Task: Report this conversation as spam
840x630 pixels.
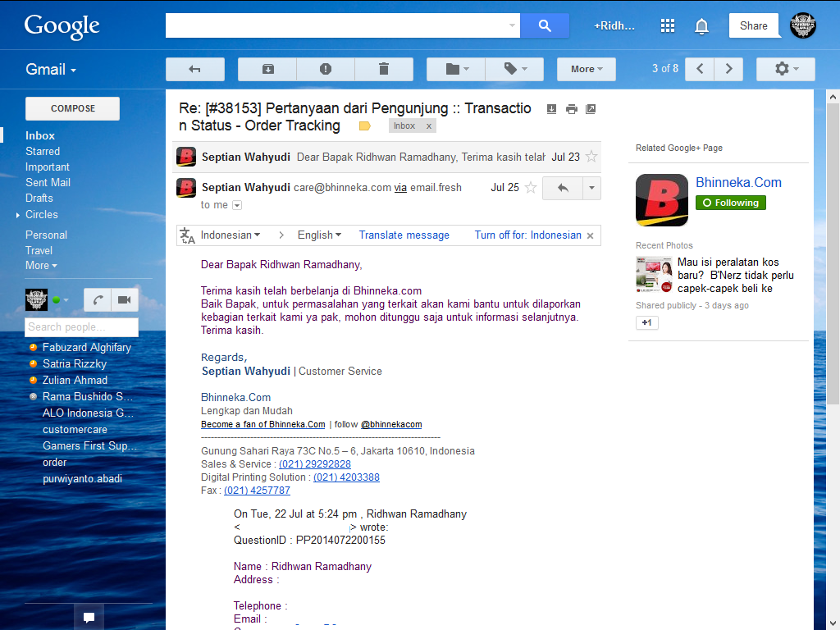Action: (x=326, y=69)
